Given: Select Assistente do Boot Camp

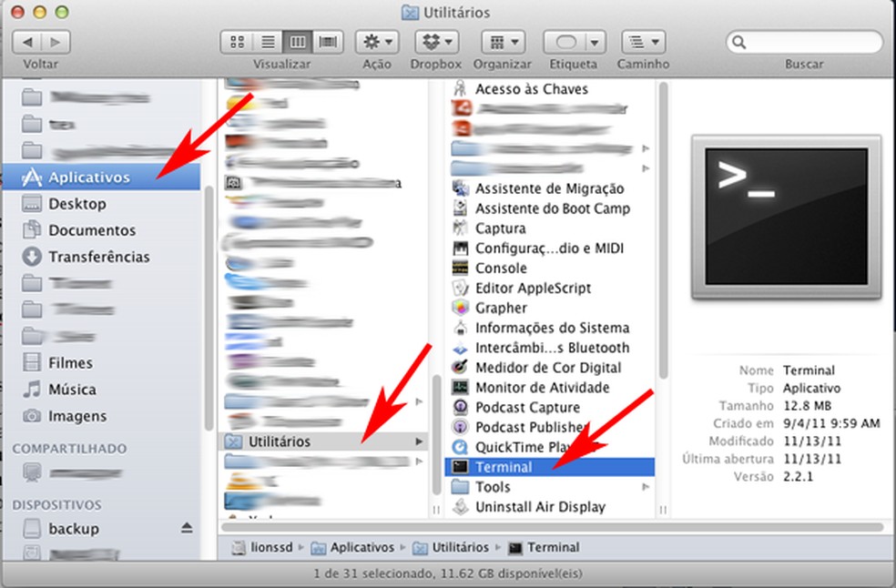Looking at the screenshot, I should (x=552, y=208).
